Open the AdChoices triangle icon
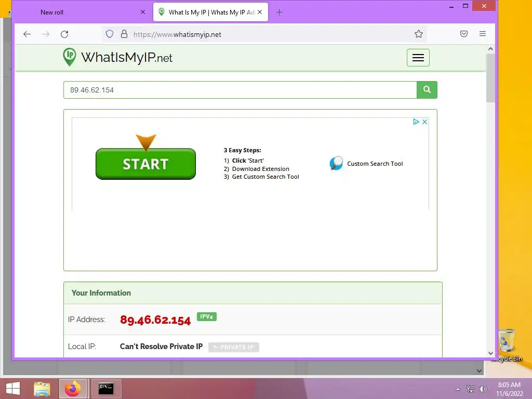532x399 pixels. point(416,122)
